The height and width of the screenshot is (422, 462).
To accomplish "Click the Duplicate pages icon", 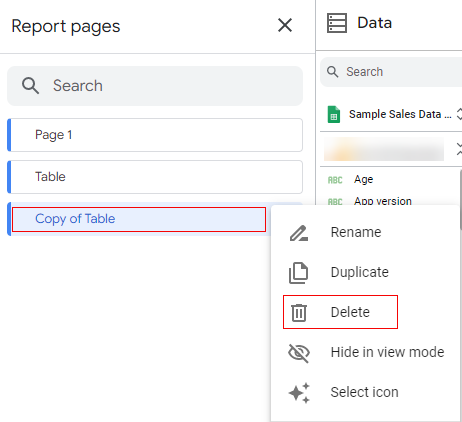I will click(298, 273).
